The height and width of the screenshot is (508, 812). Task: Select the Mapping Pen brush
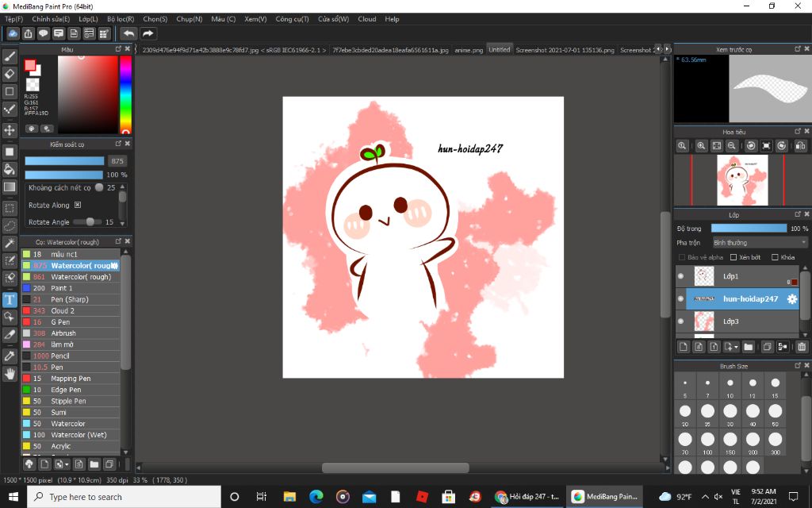[71, 379]
